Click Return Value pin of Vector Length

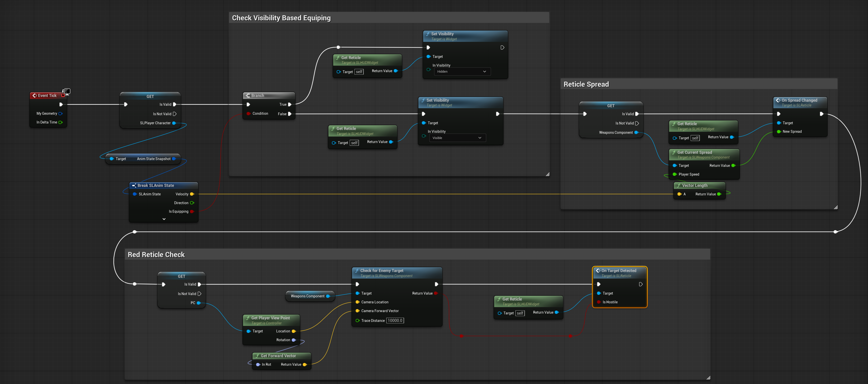[x=719, y=194]
